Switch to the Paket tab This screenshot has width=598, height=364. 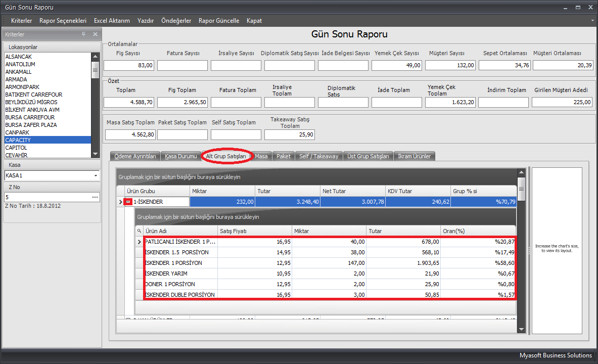(284, 156)
